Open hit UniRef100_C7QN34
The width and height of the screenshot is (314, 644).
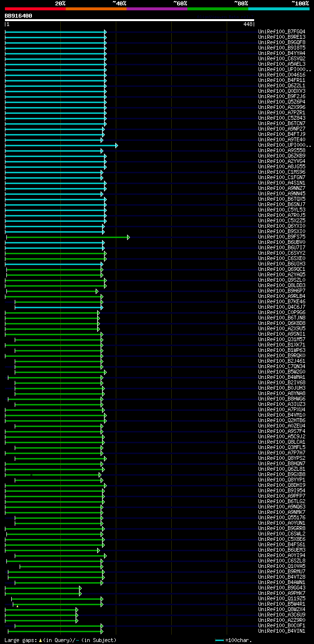coord(282,367)
